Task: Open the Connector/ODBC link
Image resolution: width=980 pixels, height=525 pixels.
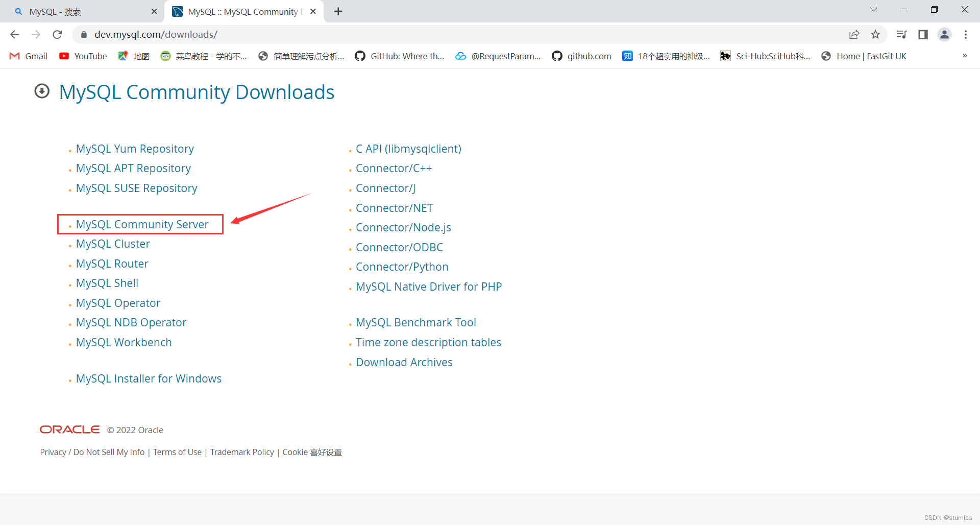Action: (x=399, y=247)
